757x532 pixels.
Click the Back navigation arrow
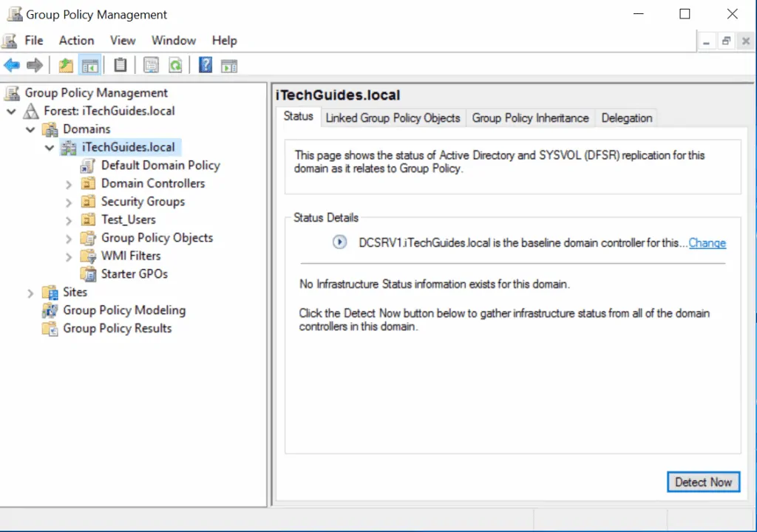(12, 65)
